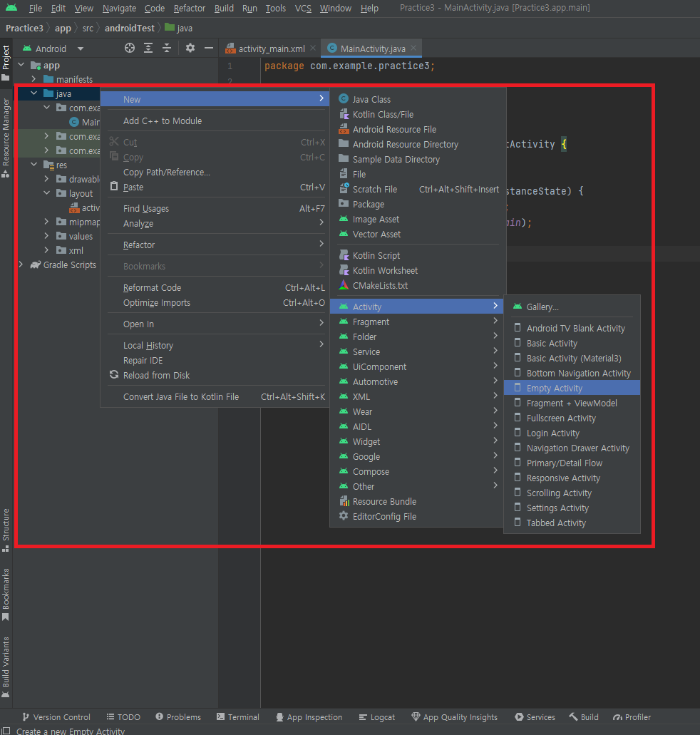700x735 pixels.
Task: Choose Kotlin Class/File option
Action: (418, 114)
